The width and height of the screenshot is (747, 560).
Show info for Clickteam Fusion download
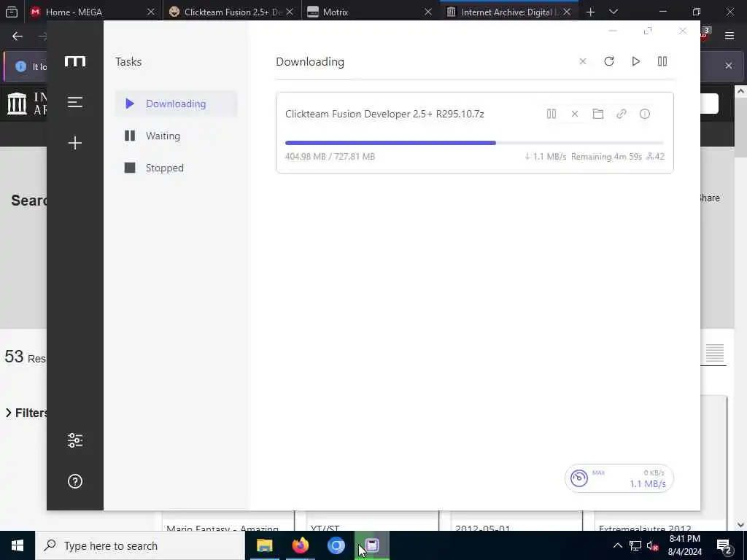[645, 114]
